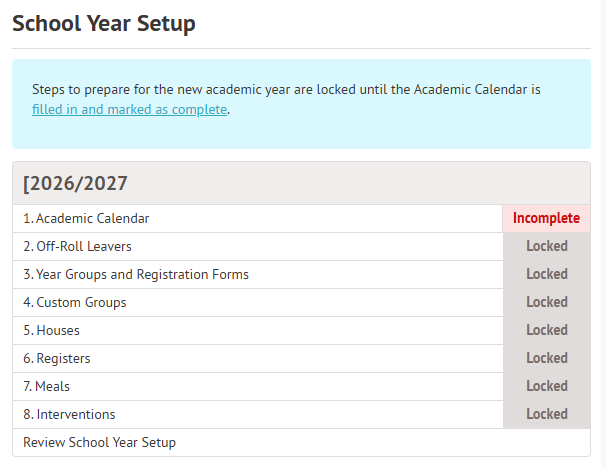Click Locked status next to Custom Groups

pos(546,302)
